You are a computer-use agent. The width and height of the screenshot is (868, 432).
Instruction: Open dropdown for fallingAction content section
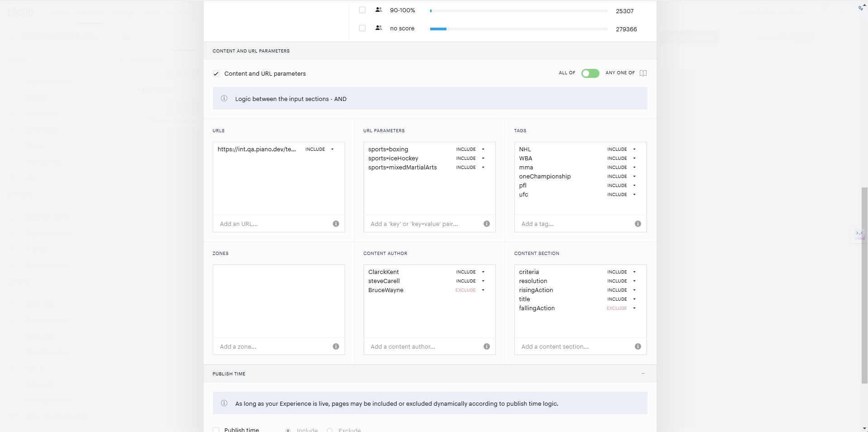tap(621, 308)
